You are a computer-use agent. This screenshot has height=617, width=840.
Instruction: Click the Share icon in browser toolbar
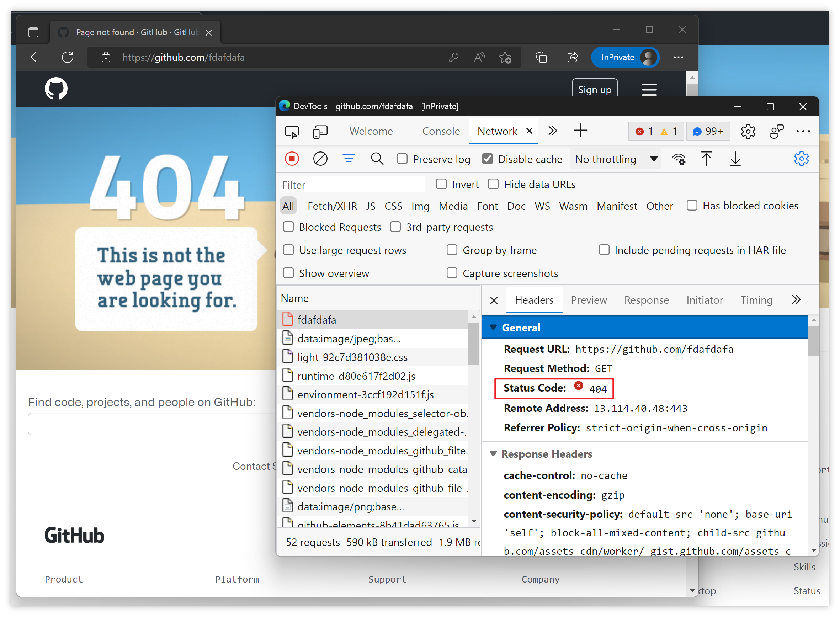pos(573,57)
